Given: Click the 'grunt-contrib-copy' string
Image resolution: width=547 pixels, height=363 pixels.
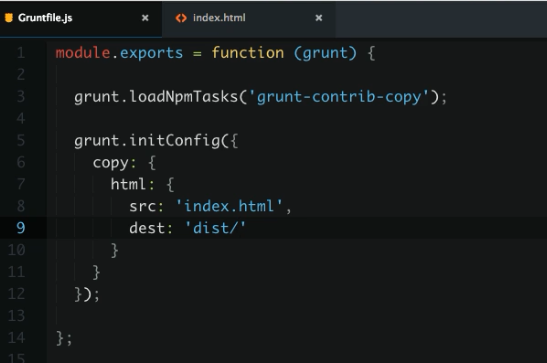Looking at the screenshot, I should coord(339,97).
